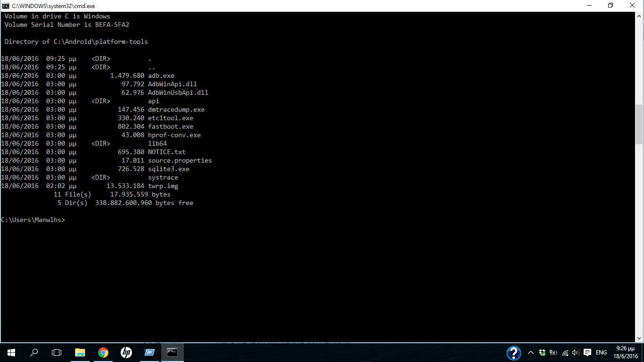This screenshot has height=362, width=644.
Task: Open the blue window app on taskbar
Action: [149, 353]
